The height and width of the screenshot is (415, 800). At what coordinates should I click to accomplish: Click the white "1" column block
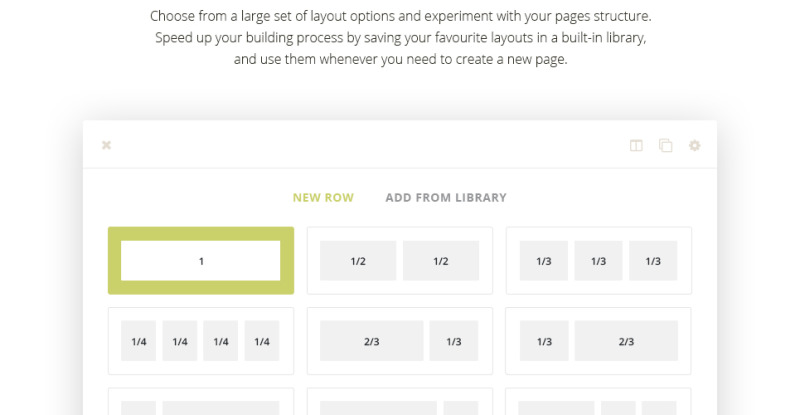click(x=201, y=261)
